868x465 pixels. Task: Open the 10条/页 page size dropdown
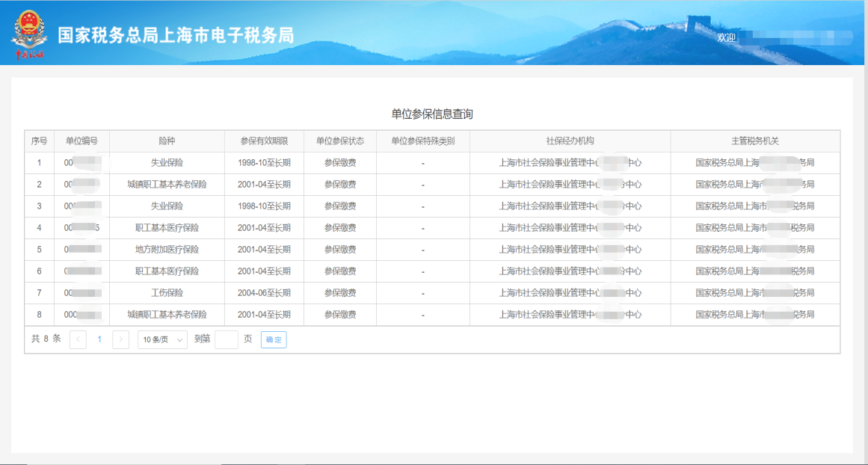click(162, 339)
